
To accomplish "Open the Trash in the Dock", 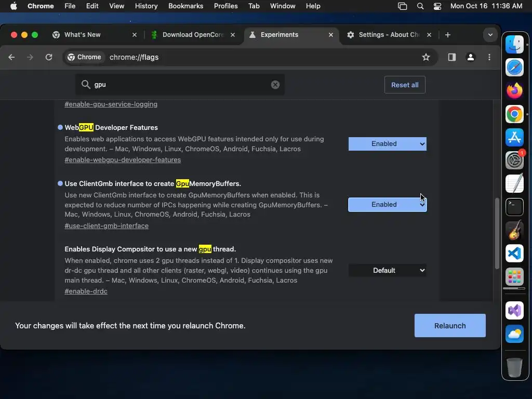I will tap(514, 367).
